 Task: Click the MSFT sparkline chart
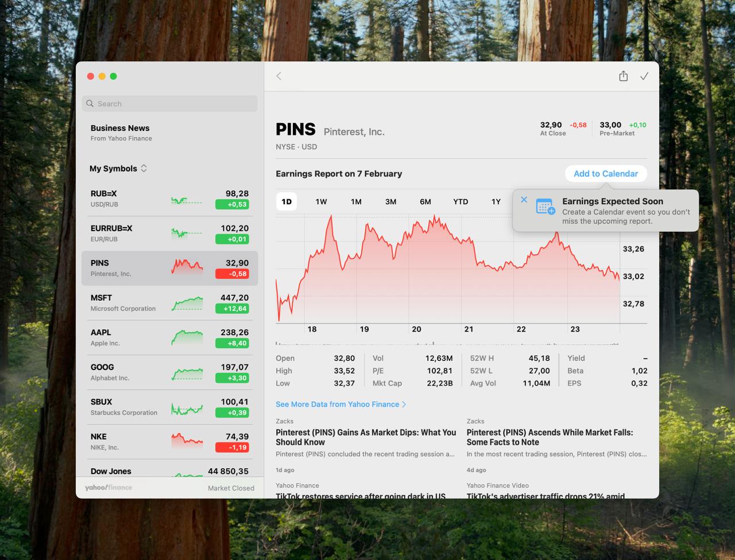click(x=187, y=304)
